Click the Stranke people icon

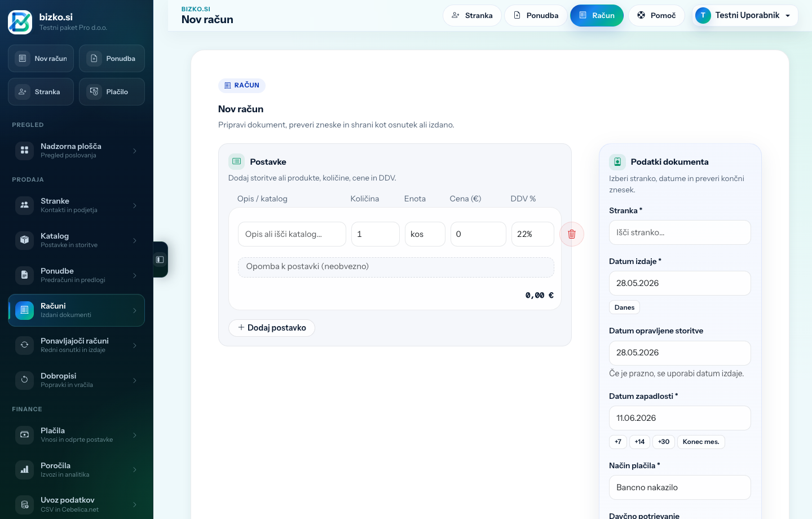24,205
